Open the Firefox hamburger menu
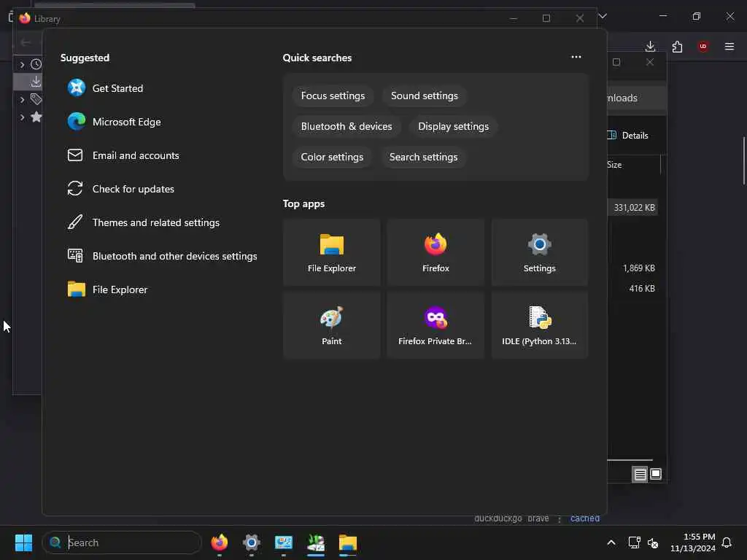 coord(729,46)
